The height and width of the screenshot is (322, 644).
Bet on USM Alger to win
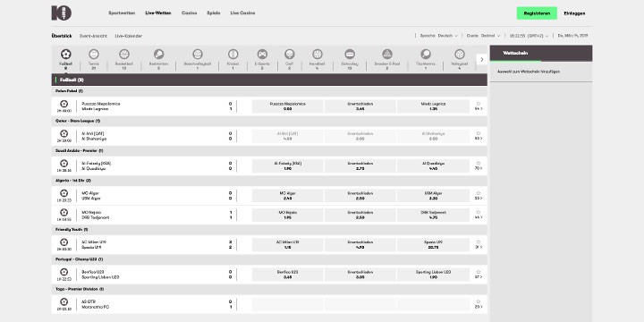[433, 196]
